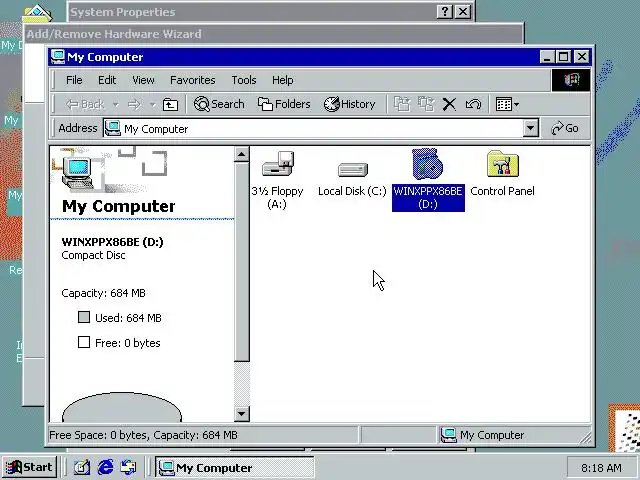
Task: Open the Start menu
Action: point(29,467)
